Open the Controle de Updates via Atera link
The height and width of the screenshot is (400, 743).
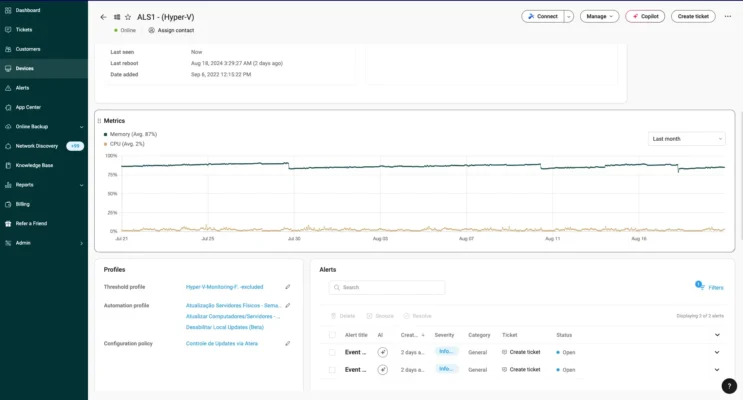(222, 343)
